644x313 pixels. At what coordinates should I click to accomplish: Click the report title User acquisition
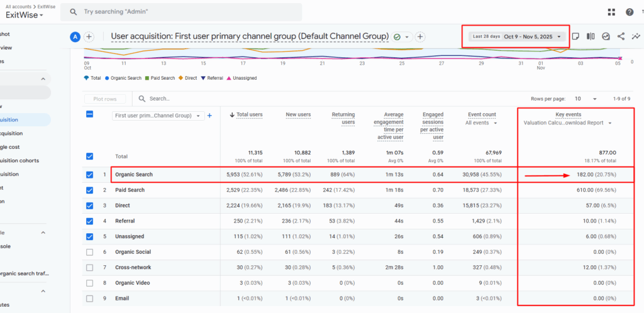pyautogui.click(x=250, y=36)
